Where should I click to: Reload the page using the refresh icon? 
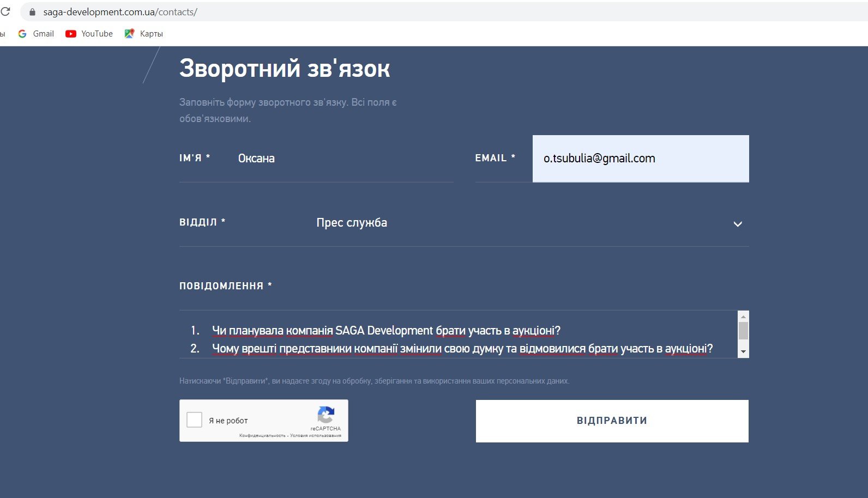[5, 11]
